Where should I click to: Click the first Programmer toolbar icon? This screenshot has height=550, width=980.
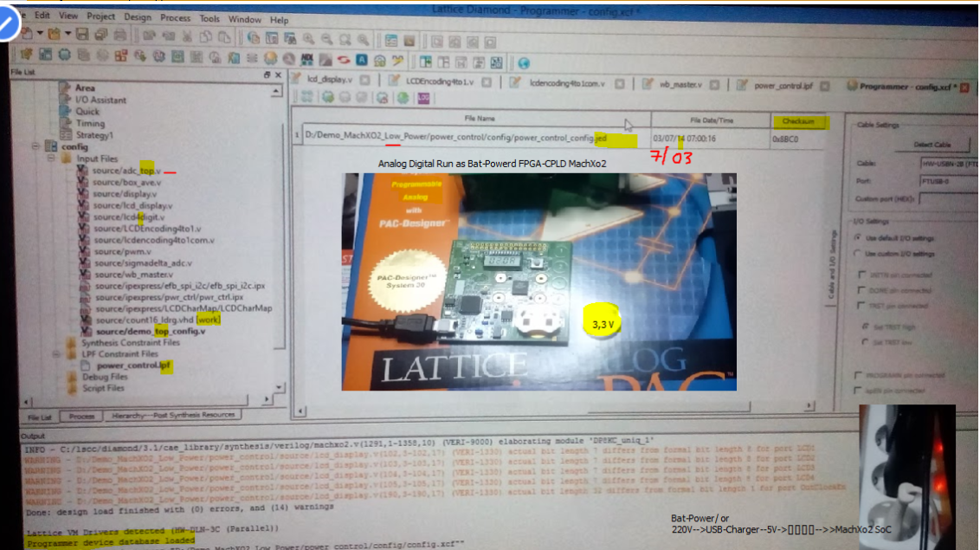click(x=306, y=96)
